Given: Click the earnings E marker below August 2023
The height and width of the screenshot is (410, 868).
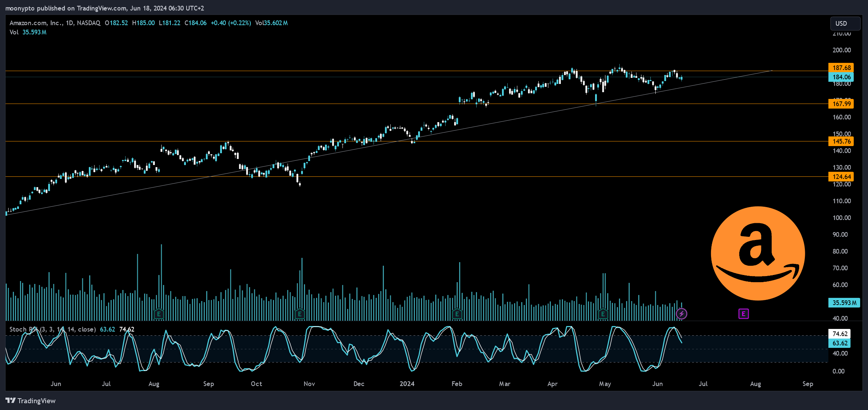Looking at the screenshot, I should (x=159, y=314).
